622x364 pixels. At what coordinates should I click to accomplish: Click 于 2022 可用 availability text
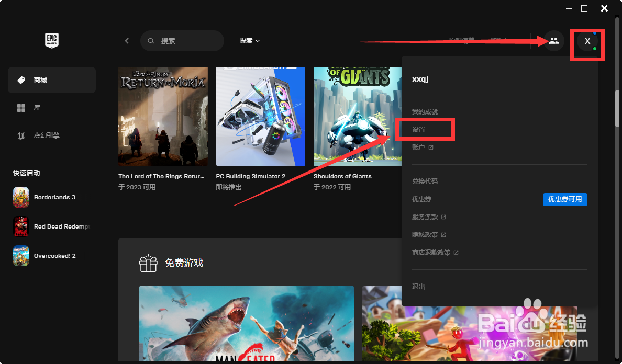click(332, 187)
